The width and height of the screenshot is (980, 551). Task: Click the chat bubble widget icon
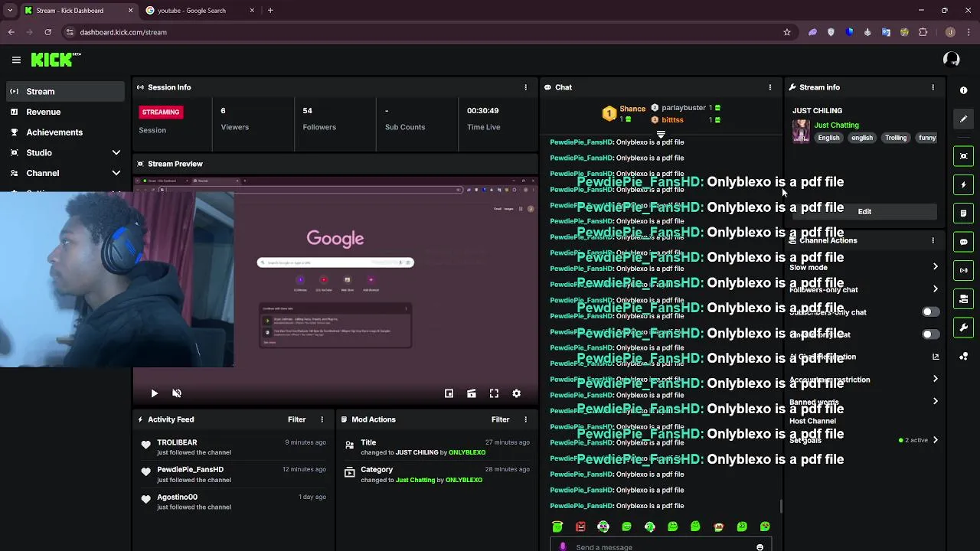pyautogui.click(x=963, y=242)
